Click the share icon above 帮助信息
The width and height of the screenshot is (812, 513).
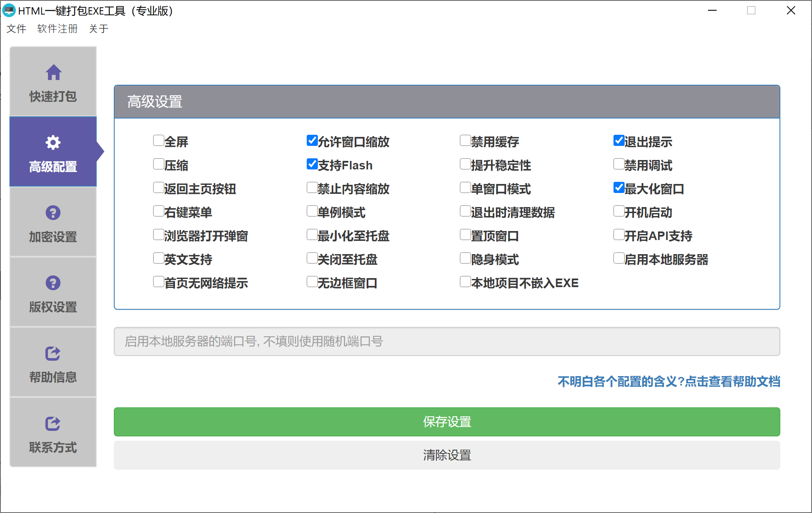[53, 353]
